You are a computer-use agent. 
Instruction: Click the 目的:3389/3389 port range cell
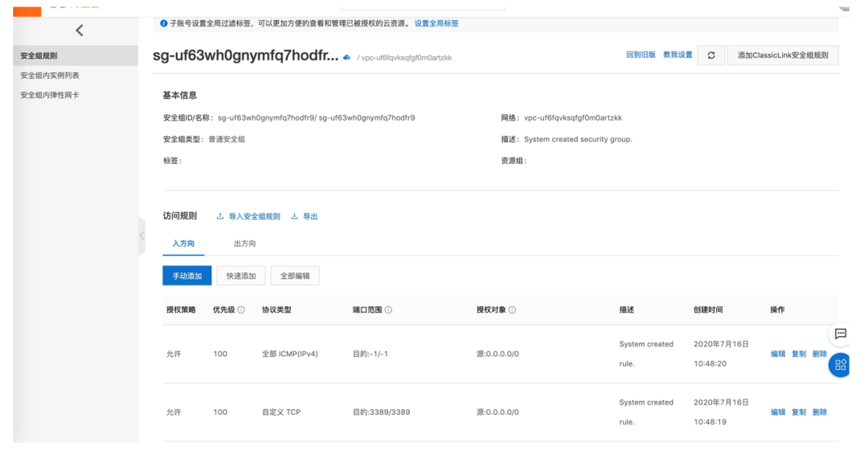(382, 412)
